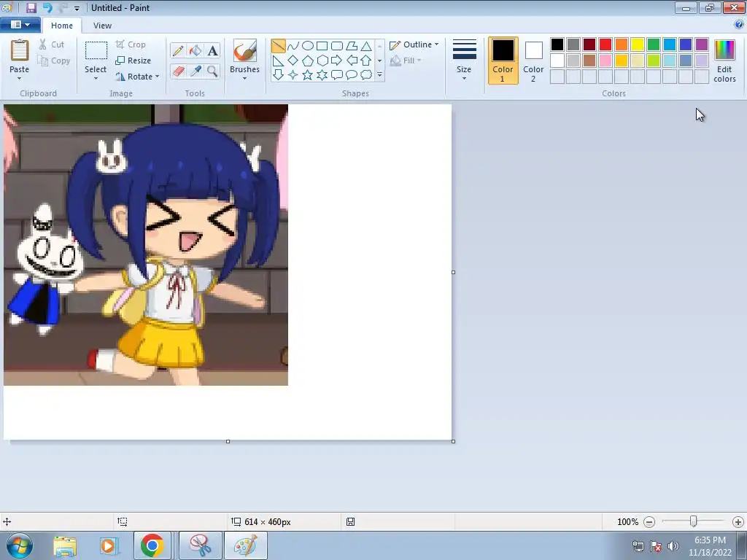Choose the Up arrow shape

(366, 61)
